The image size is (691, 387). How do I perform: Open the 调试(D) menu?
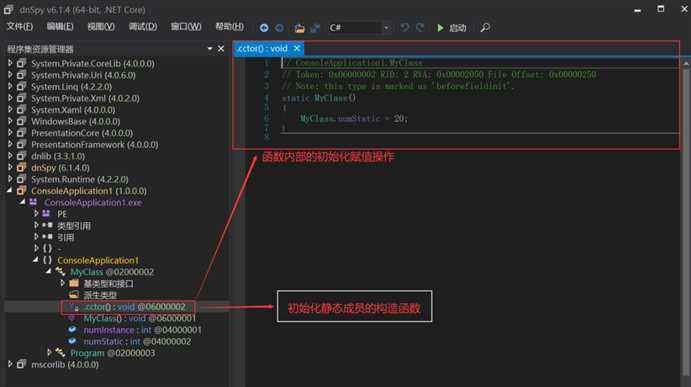tap(143, 27)
